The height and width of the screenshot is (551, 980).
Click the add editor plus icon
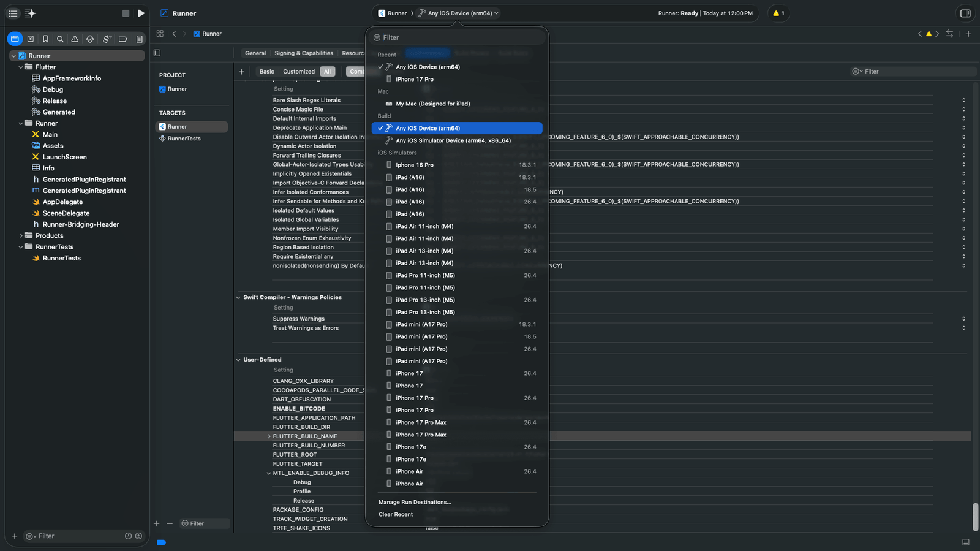click(968, 34)
